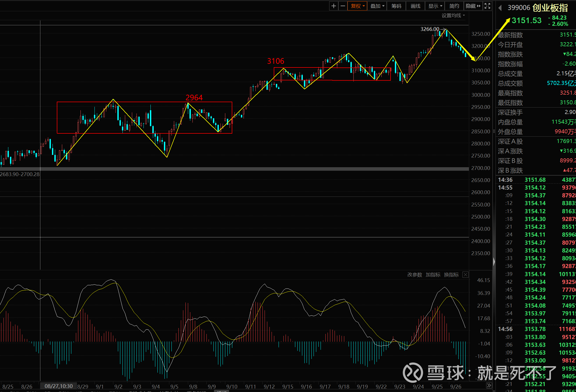Click 加指标 to add indicator
This screenshot has height=392, width=576.
point(433,275)
